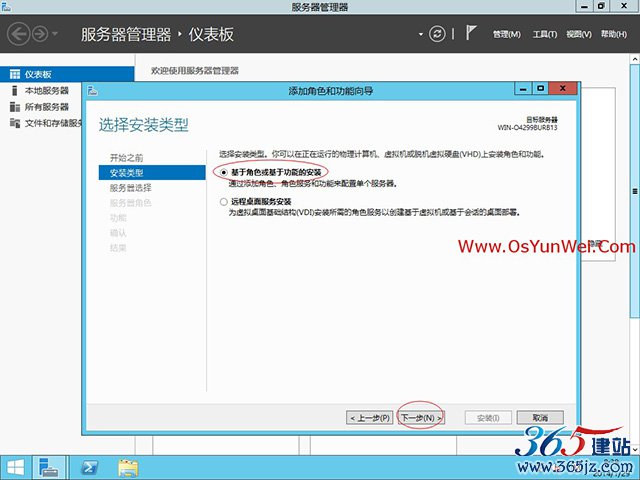Open the 工具(T) menu

coord(544,34)
